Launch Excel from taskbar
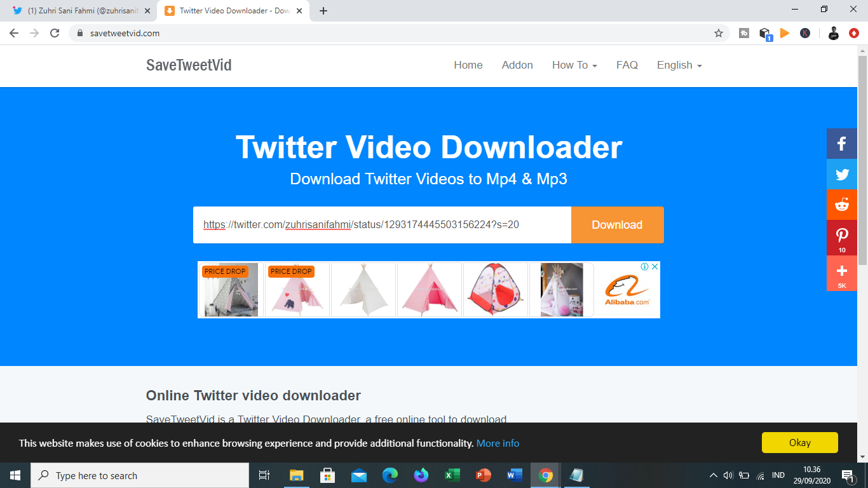This screenshot has width=868, height=488. point(452,475)
